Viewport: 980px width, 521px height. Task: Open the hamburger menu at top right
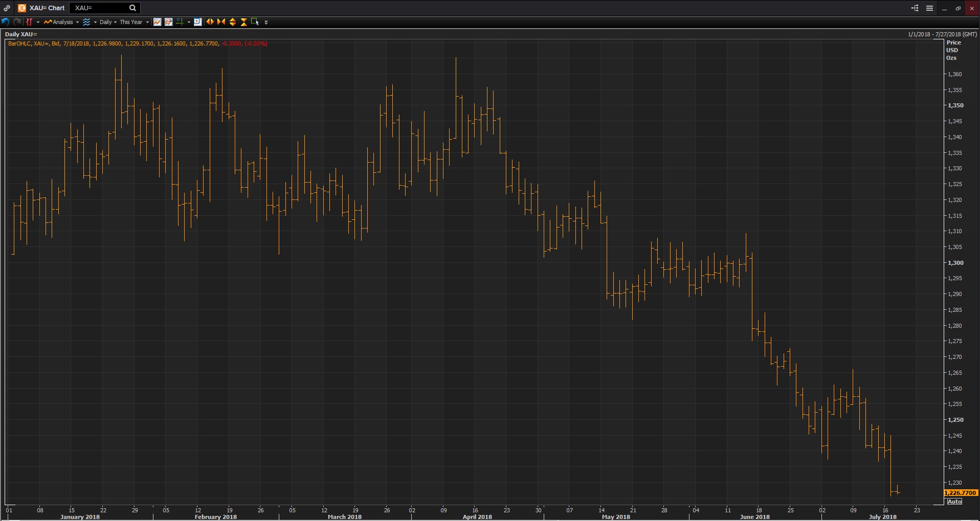[x=930, y=8]
